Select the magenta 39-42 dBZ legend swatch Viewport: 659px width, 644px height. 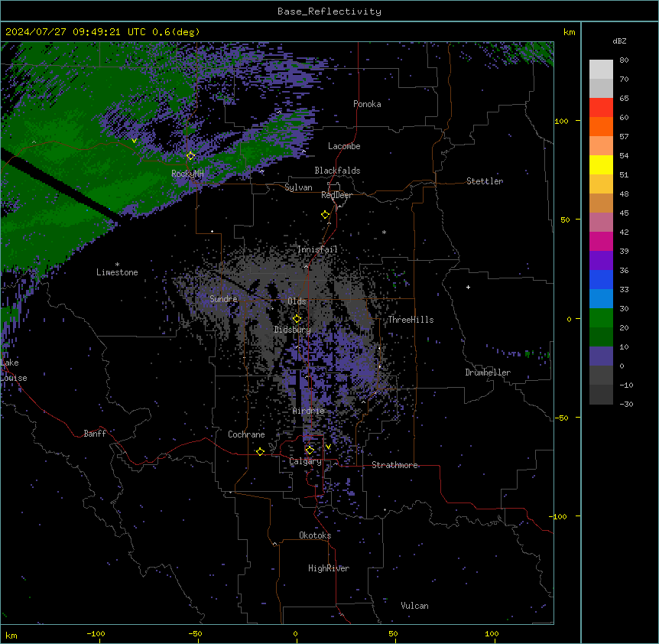click(601, 241)
